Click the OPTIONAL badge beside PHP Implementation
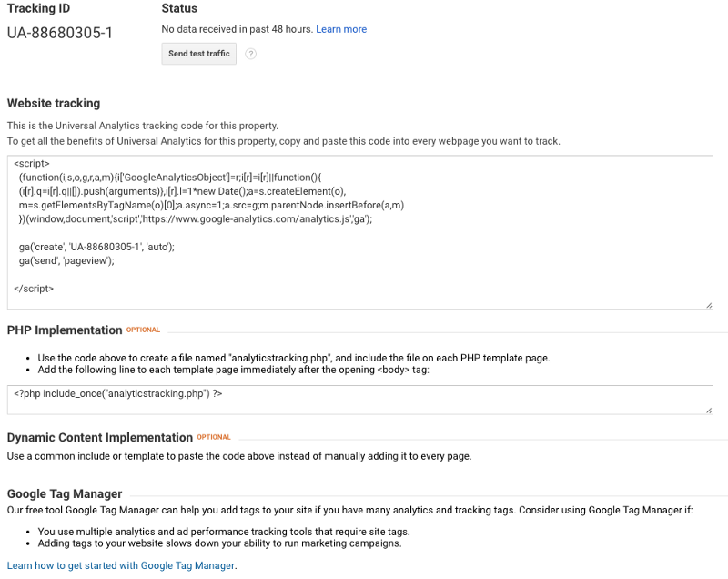The image size is (728, 579). [x=143, y=330]
